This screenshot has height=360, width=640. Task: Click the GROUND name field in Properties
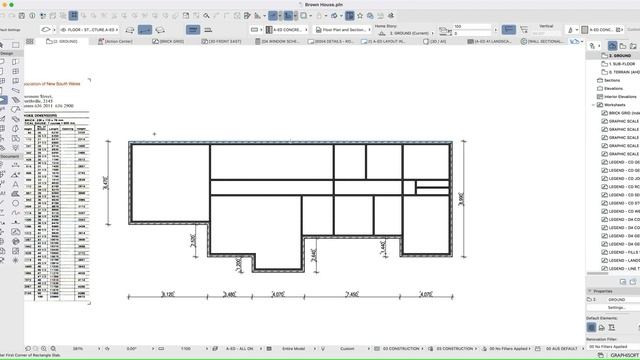(623, 300)
